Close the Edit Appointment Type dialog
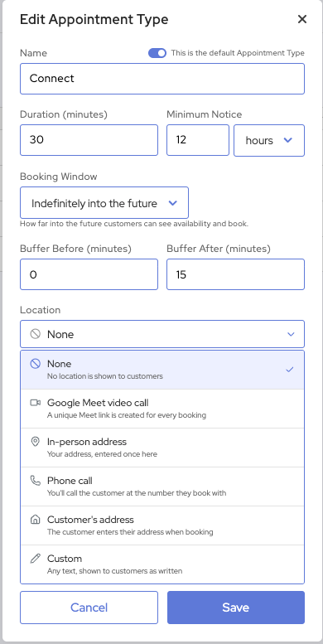Image resolution: width=323 pixels, height=644 pixels. [x=302, y=19]
